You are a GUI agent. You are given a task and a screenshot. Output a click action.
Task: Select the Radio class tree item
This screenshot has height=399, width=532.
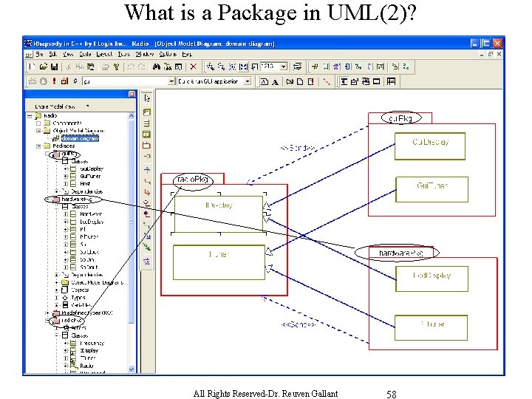click(86, 366)
